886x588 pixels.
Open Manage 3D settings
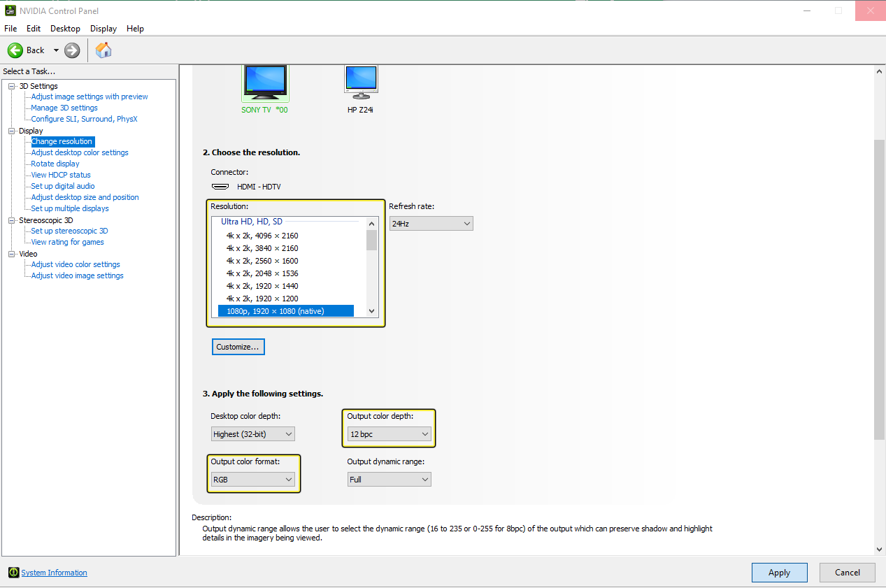click(64, 108)
